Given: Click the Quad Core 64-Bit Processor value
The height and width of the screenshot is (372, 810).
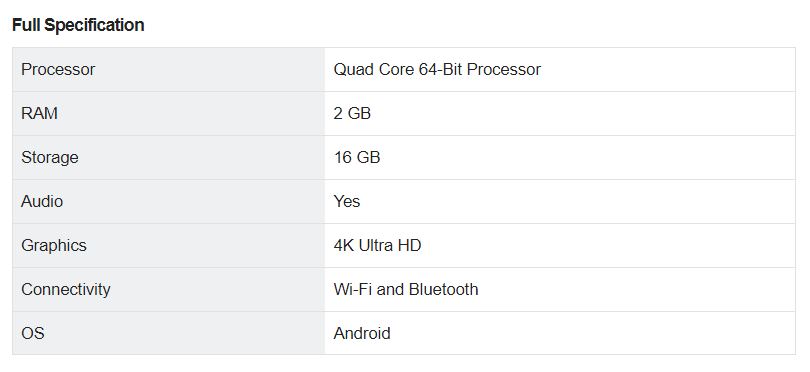Looking at the screenshot, I should click(x=437, y=69).
